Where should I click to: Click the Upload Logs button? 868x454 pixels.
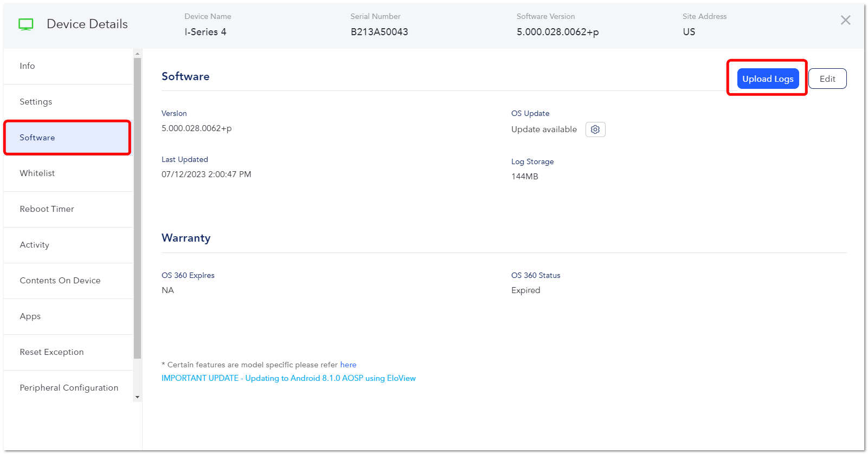pyautogui.click(x=768, y=79)
